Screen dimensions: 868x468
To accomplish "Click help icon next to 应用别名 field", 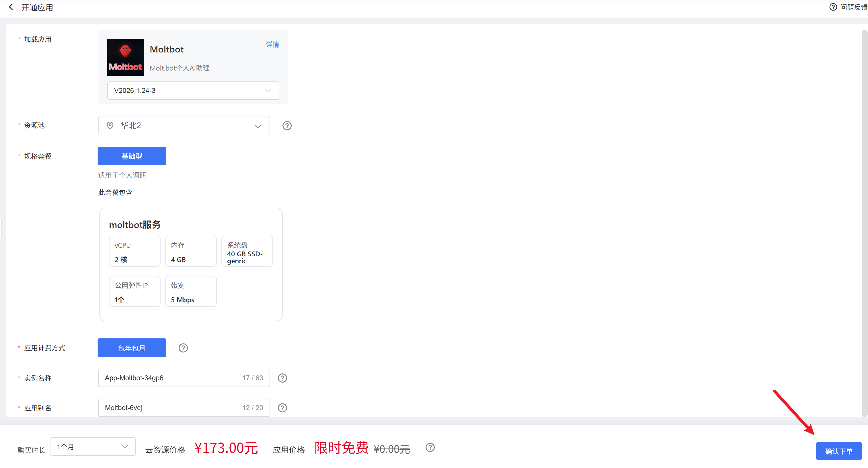I will coord(282,408).
